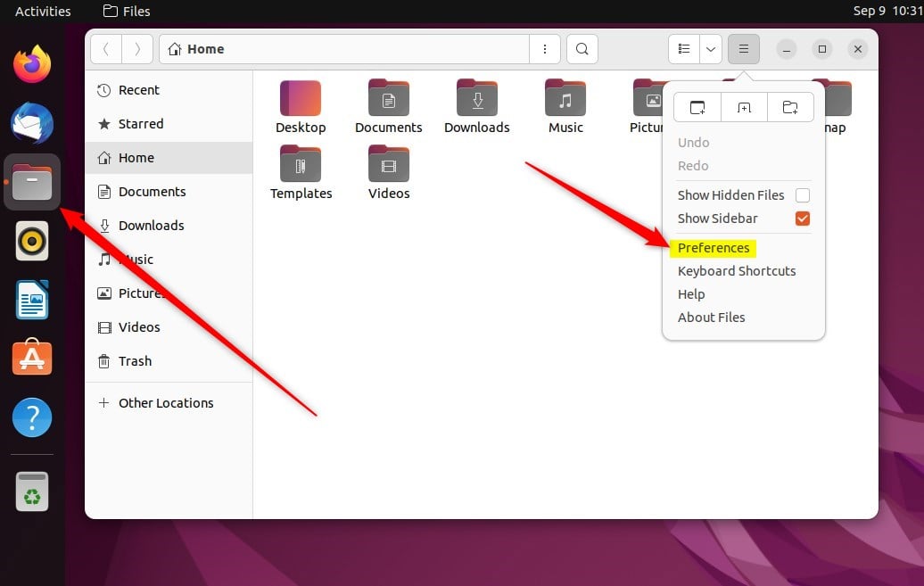Open the Trash from the sidebar
This screenshot has width=924, height=586.
(135, 361)
